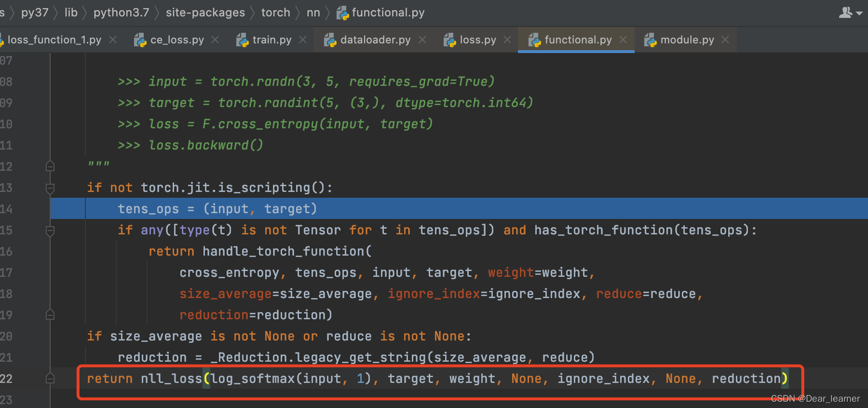Click 'tens_ops' on the highlighted line
868x408 pixels.
149,209
